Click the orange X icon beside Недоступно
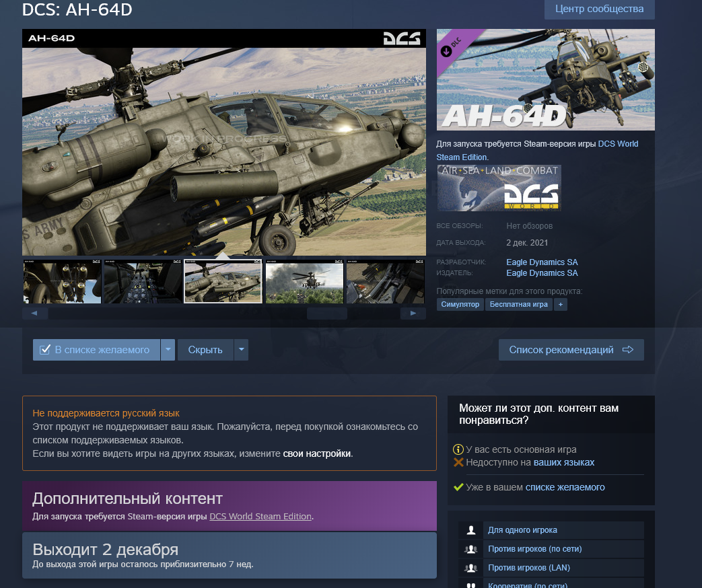 458,462
